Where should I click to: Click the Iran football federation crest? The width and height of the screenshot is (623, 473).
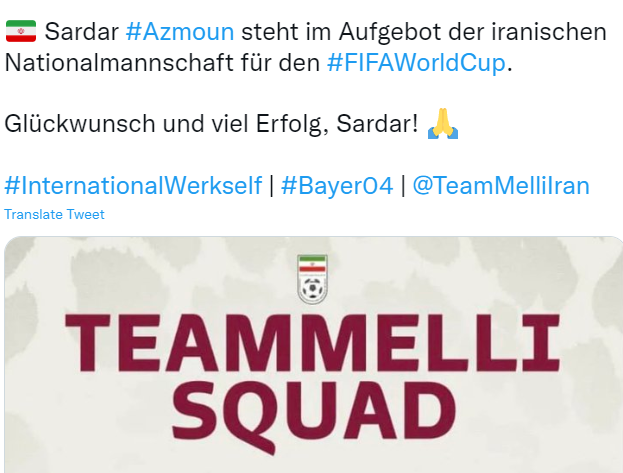click(312, 279)
